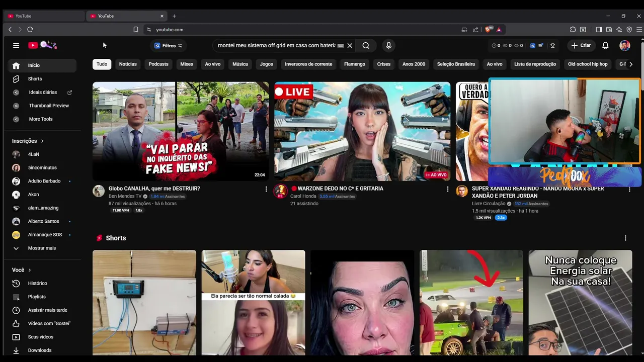Open Assistir mais tarde
The height and width of the screenshot is (362, 644).
coord(42,310)
